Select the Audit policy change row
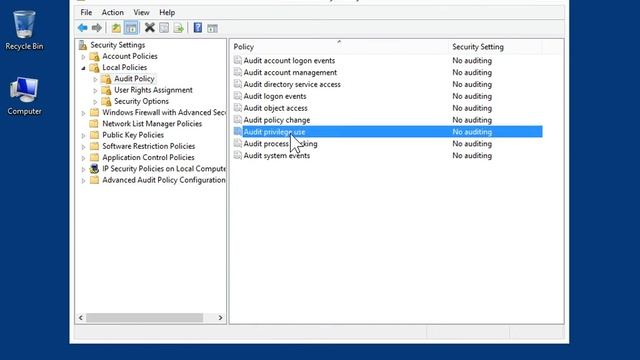This screenshot has height=360, width=640. [x=277, y=120]
